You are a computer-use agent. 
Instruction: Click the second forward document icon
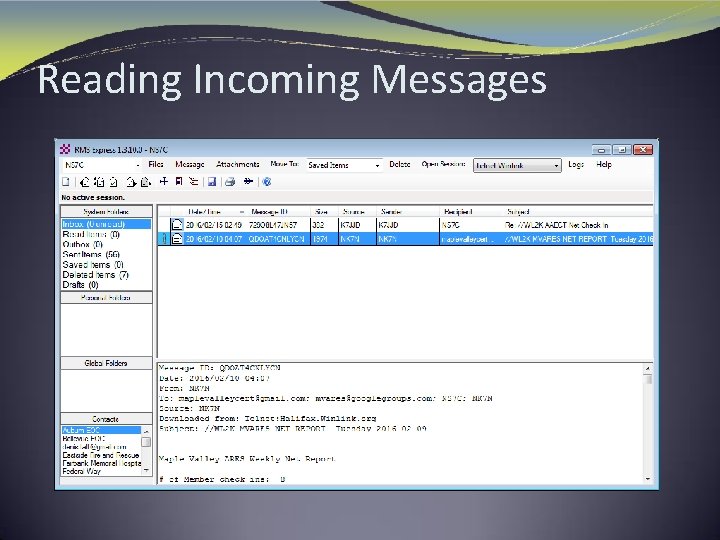pyautogui.click(x=146, y=182)
